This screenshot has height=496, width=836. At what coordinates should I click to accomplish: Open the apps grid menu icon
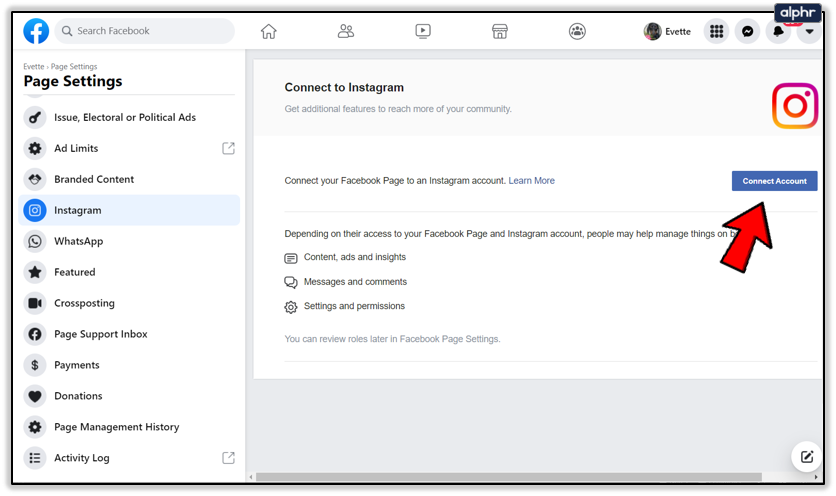coord(717,31)
